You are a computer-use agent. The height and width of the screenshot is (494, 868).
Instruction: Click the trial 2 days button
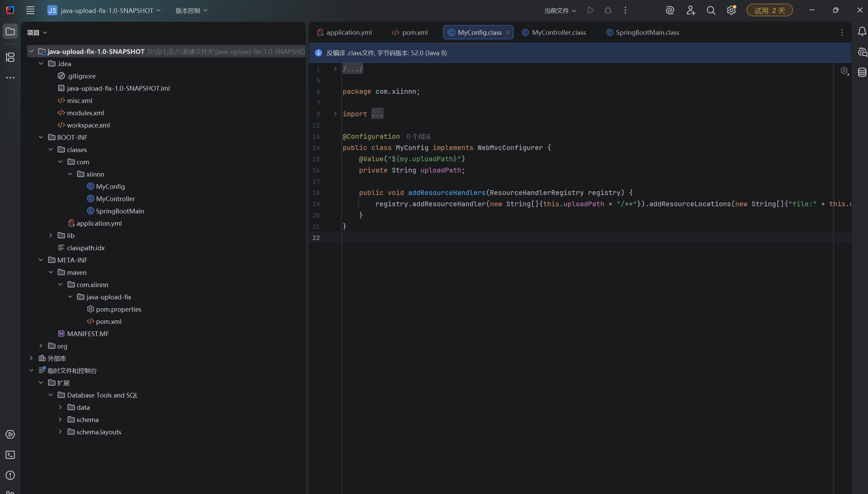769,11
